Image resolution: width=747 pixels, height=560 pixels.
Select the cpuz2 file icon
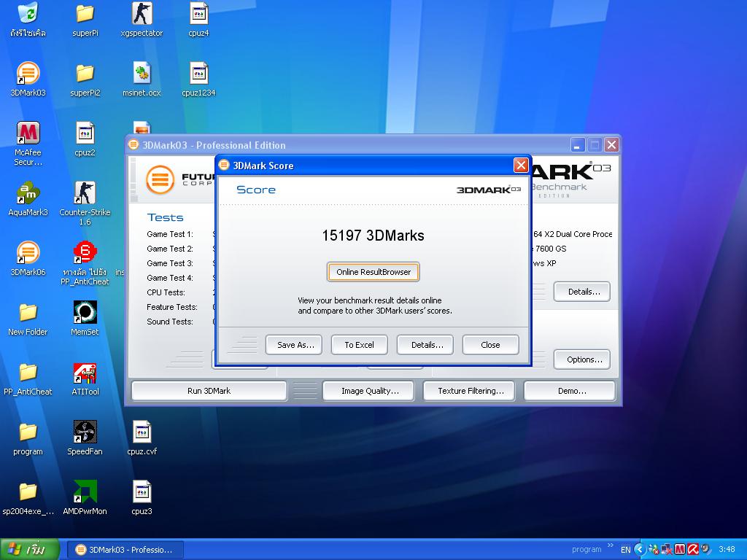tap(85, 133)
